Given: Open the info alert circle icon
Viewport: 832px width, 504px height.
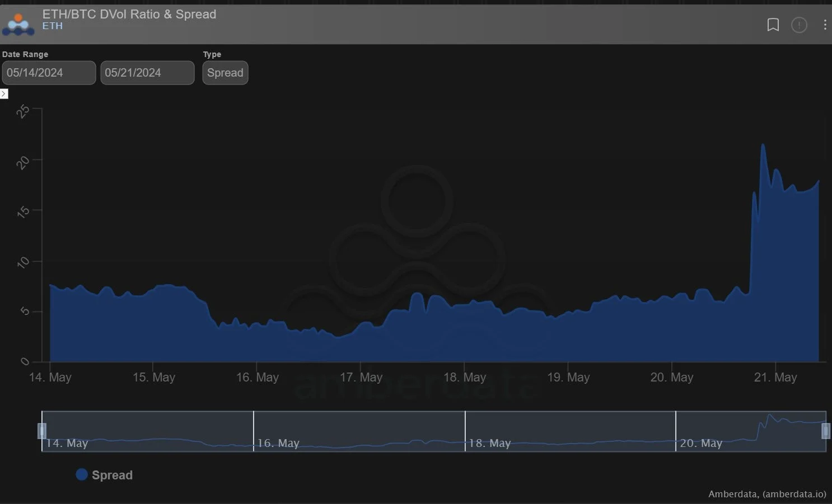Looking at the screenshot, I should pos(799,25).
